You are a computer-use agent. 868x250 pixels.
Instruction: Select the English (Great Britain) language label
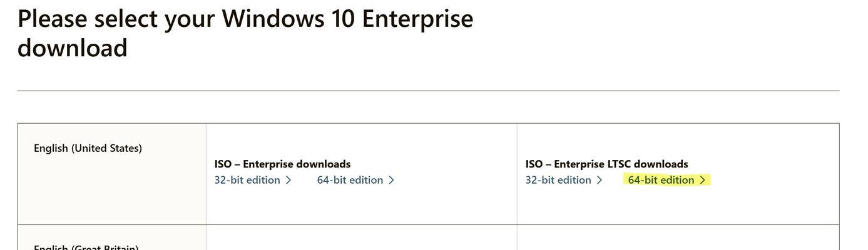pos(86,247)
